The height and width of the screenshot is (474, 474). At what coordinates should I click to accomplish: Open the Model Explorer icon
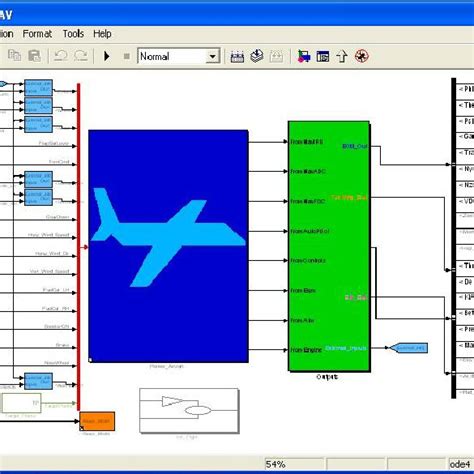click(x=323, y=56)
